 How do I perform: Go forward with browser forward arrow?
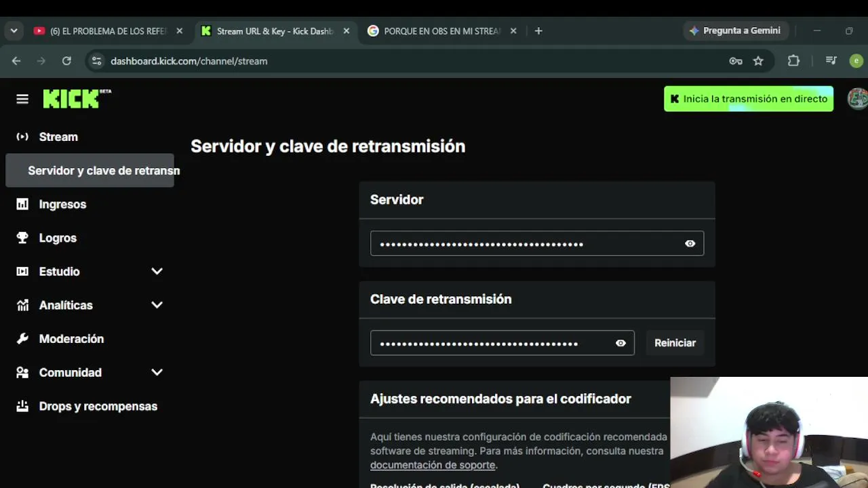click(x=41, y=61)
